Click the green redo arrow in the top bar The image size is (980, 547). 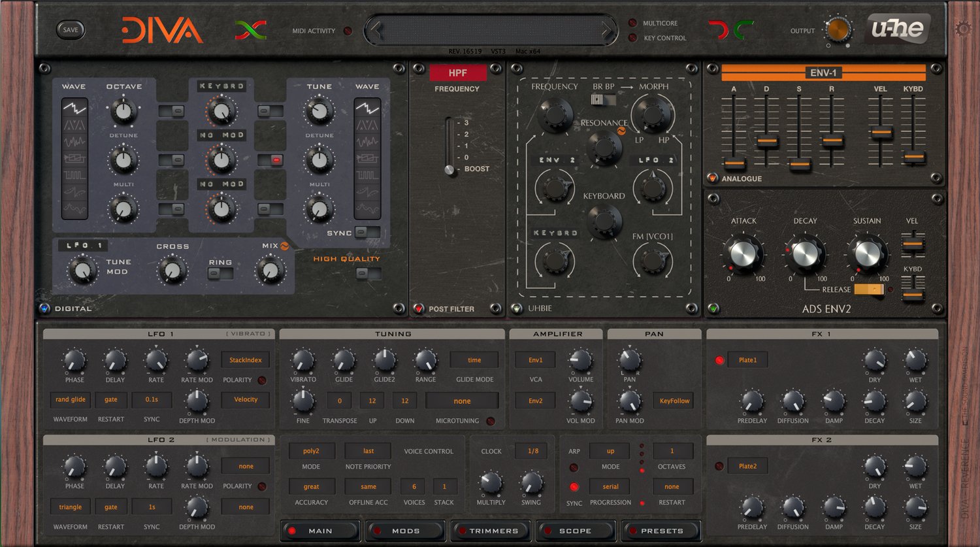[x=743, y=30]
